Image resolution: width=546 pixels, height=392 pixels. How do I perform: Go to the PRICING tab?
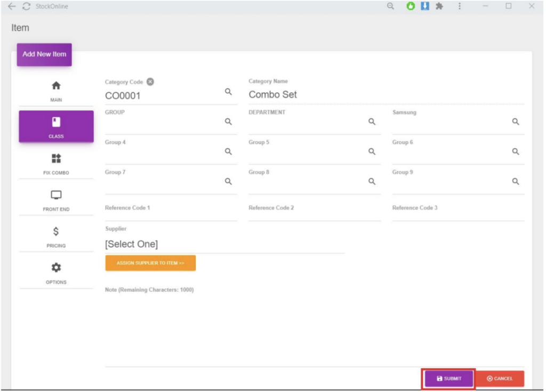coord(56,236)
